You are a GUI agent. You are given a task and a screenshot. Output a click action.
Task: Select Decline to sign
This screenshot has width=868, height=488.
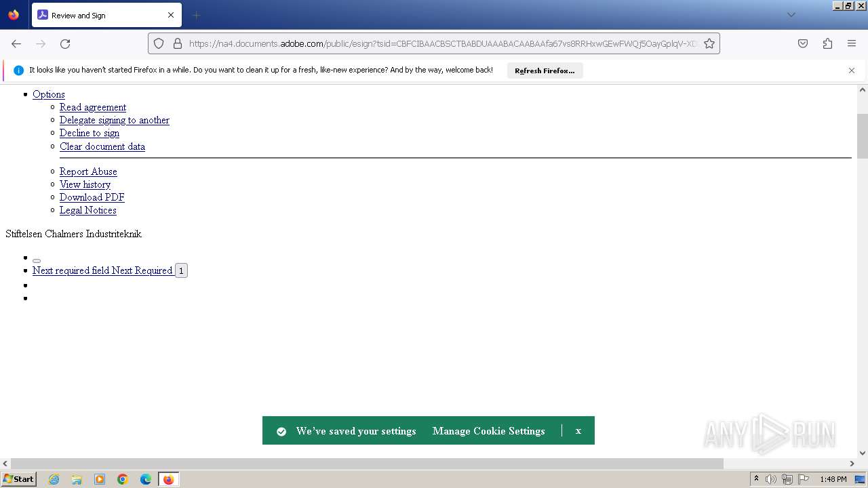(90, 133)
